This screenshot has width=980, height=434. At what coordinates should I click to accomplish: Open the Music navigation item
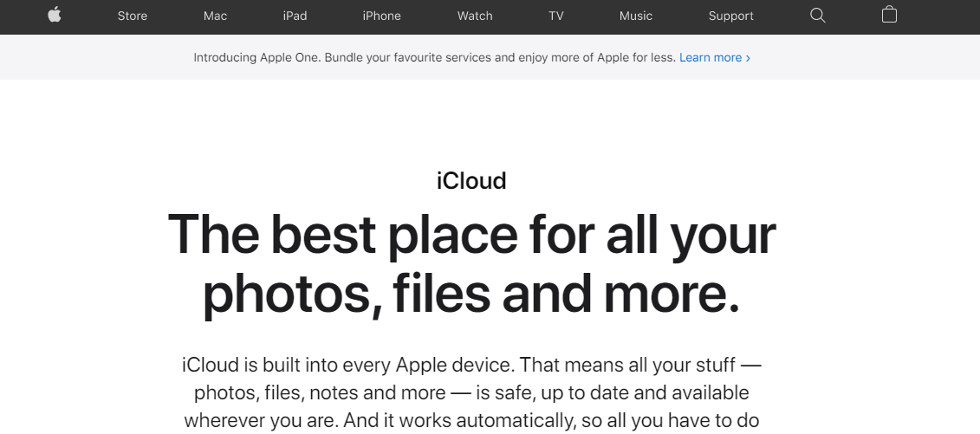coord(636,16)
